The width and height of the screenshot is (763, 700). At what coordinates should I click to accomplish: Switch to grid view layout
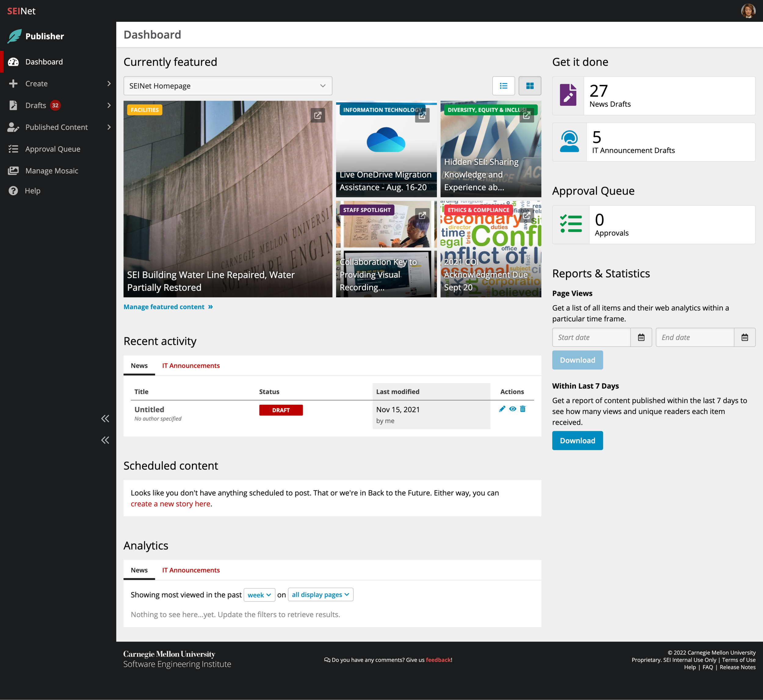(x=530, y=85)
